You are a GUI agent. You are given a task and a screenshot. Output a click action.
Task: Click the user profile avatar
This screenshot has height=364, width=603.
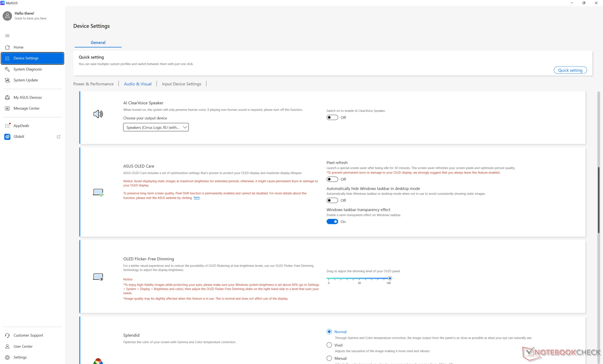pos(7,16)
